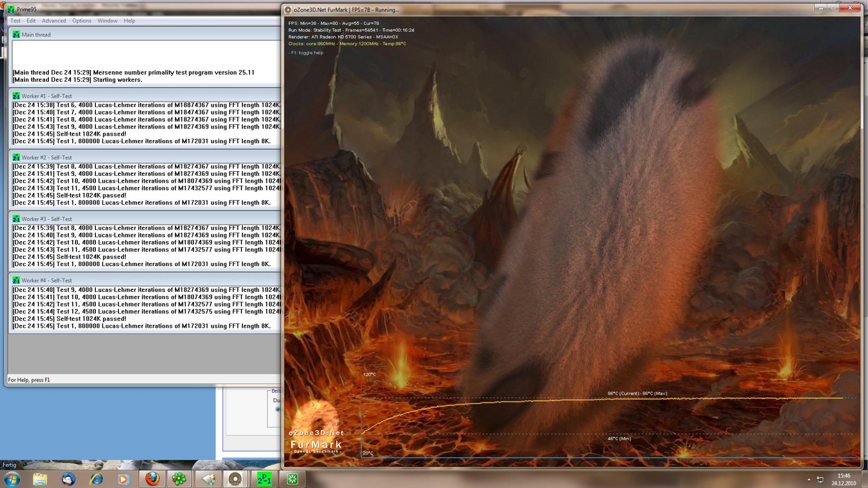The height and width of the screenshot is (488, 868).
Task: Click the Main thread 'Starting workers.' line
Action: (x=77, y=80)
